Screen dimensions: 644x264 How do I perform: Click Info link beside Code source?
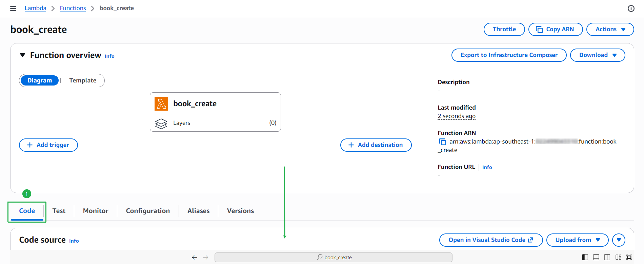pos(74,241)
